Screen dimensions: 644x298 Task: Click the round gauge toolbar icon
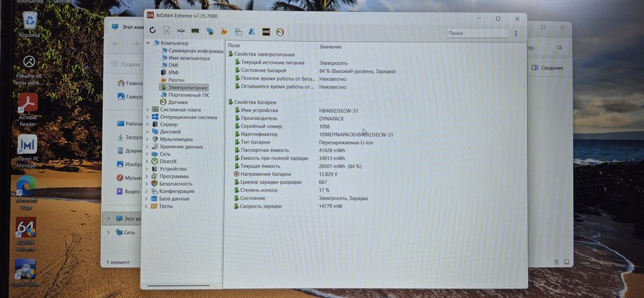tap(280, 32)
